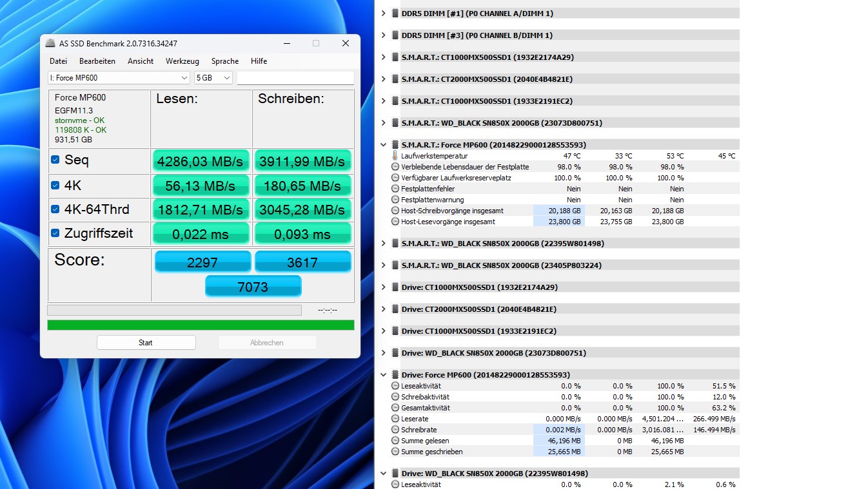Click the write score 3617 button
Image resolution: width=868 pixels, height=489 pixels.
pos(302,262)
